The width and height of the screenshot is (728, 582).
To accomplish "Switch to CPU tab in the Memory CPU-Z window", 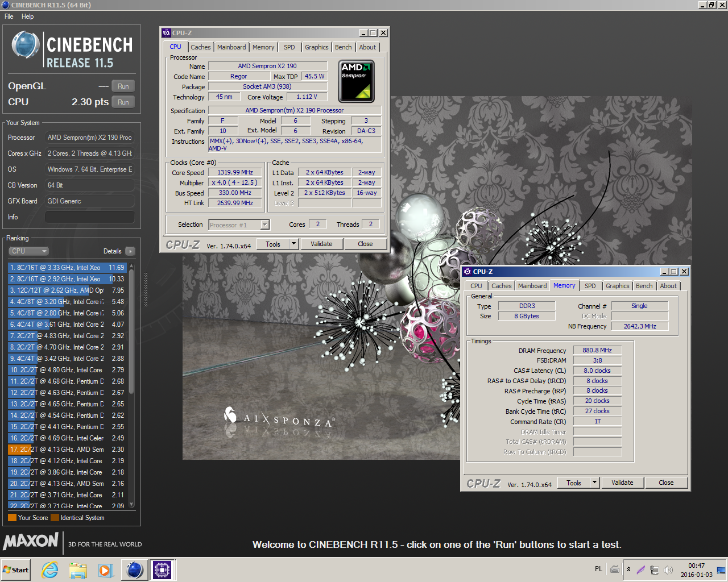I will click(x=476, y=286).
